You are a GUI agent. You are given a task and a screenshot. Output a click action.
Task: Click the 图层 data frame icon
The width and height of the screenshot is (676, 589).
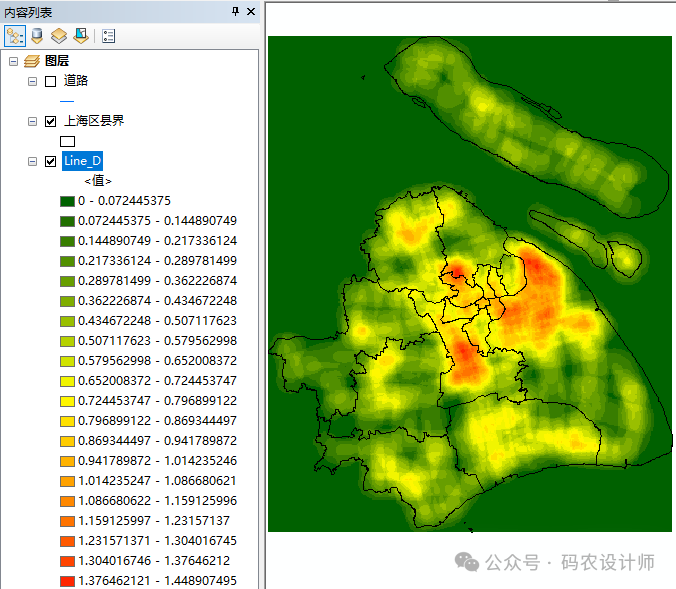point(32,61)
